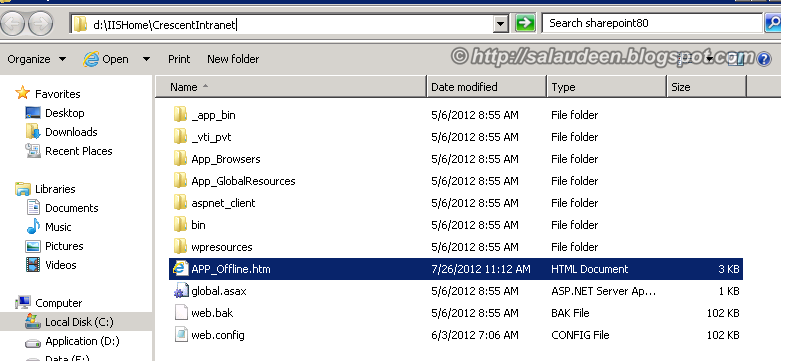Select Favorites in navigation pane
The height and width of the screenshot is (361, 785).
click(x=58, y=94)
